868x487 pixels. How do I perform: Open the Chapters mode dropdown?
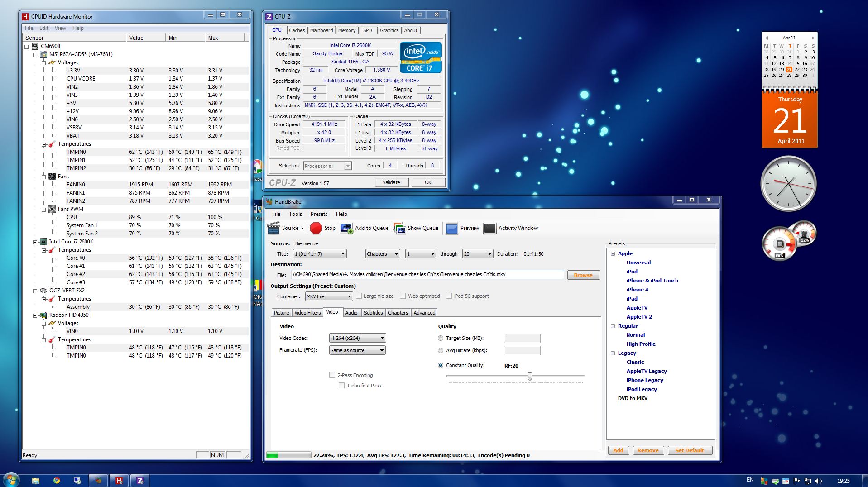tap(383, 254)
